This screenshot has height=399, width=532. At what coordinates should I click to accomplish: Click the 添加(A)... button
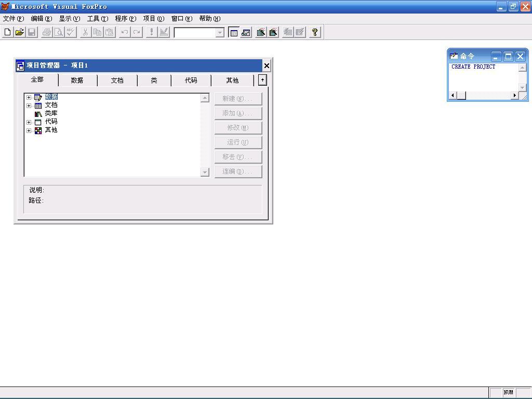(x=238, y=113)
